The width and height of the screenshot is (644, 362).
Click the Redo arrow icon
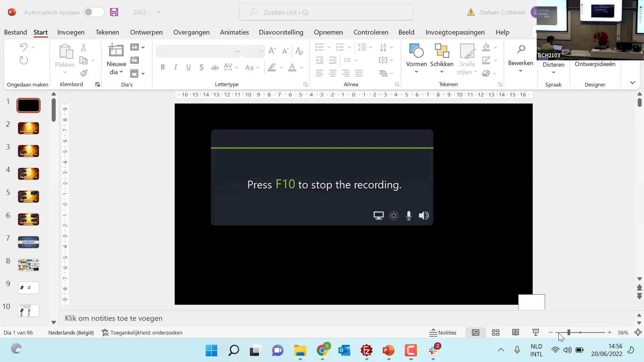point(23,60)
